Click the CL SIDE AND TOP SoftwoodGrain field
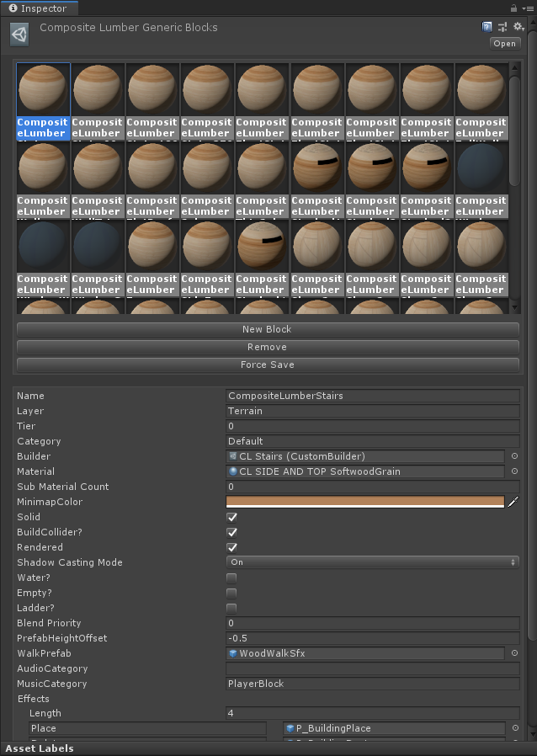 pyautogui.click(x=365, y=471)
